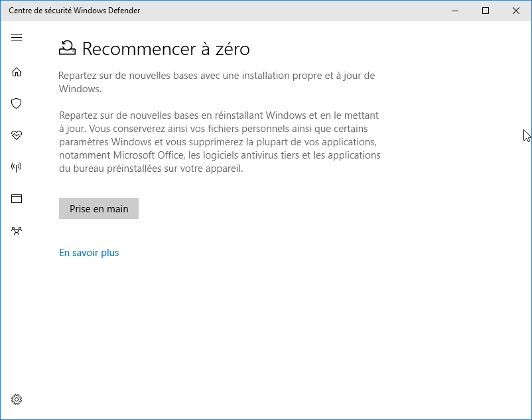Viewport: 532px width, 420px height.
Task: Click the word Windows ending the first paragraph
Action: tap(80, 89)
